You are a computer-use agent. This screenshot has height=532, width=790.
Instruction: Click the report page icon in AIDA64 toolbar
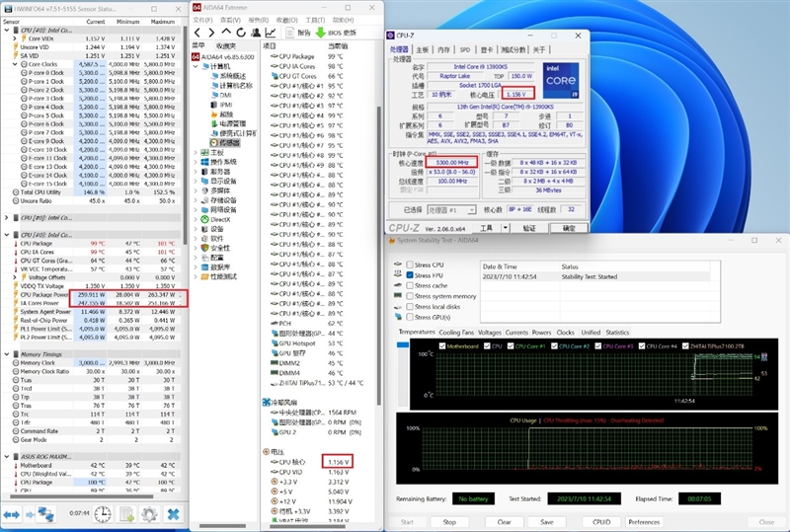289,33
